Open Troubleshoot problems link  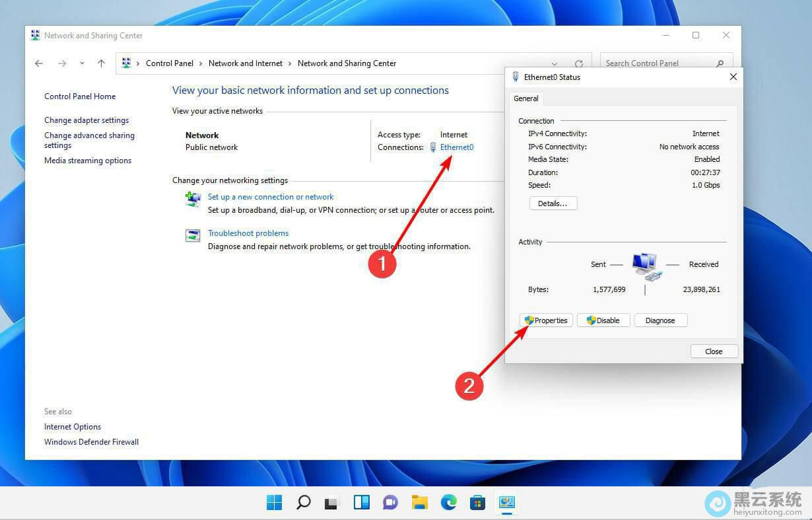[x=248, y=233]
